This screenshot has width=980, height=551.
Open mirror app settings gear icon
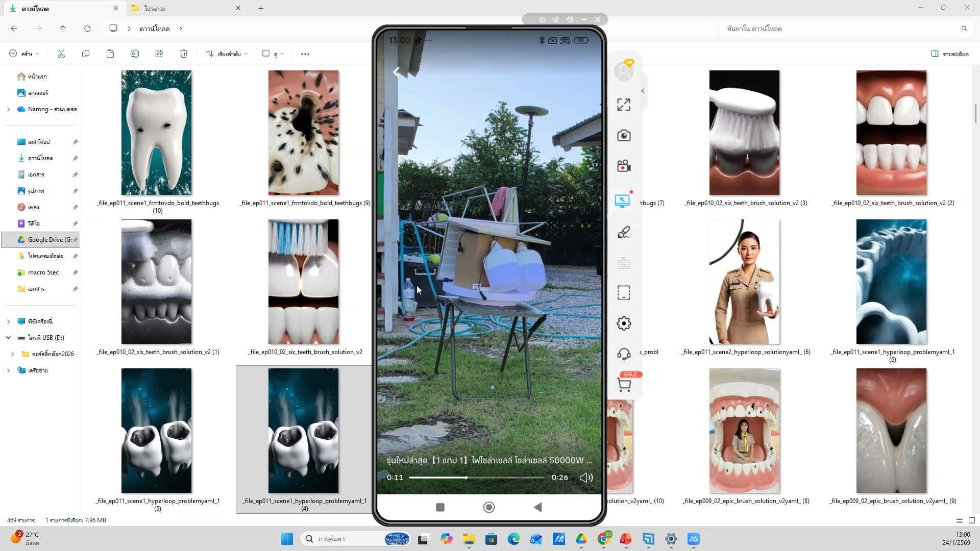click(623, 323)
